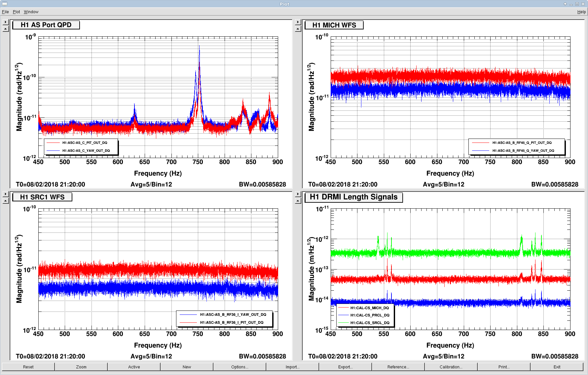This screenshot has height=375, width=588.
Task: Click the H1 SRC1 WFS plot title
Action: 42,197
